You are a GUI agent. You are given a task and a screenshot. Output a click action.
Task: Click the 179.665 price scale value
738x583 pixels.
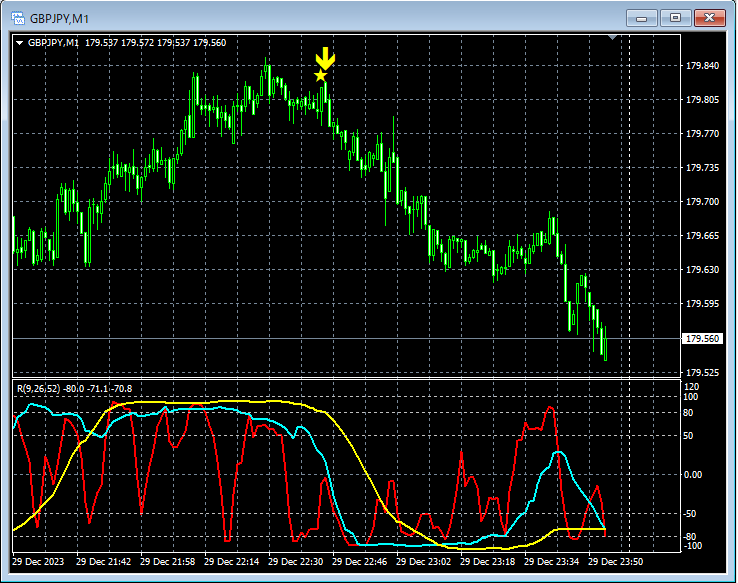pos(702,236)
